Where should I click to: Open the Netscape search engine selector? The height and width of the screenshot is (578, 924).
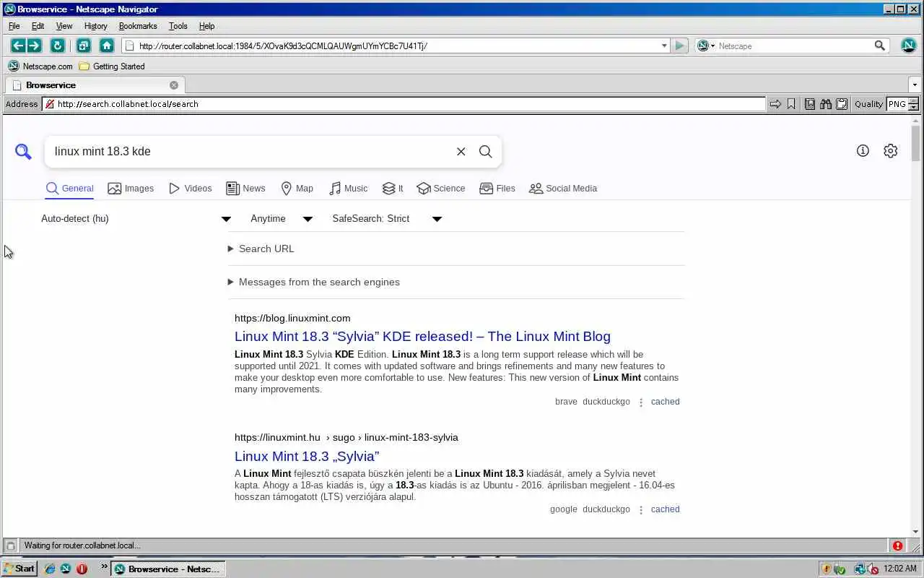pos(706,46)
